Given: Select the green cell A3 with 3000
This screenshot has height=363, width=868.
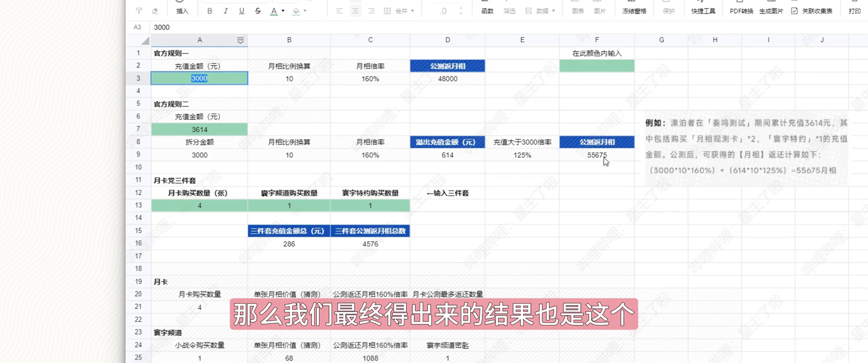Looking at the screenshot, I should (x=199, y=78).
